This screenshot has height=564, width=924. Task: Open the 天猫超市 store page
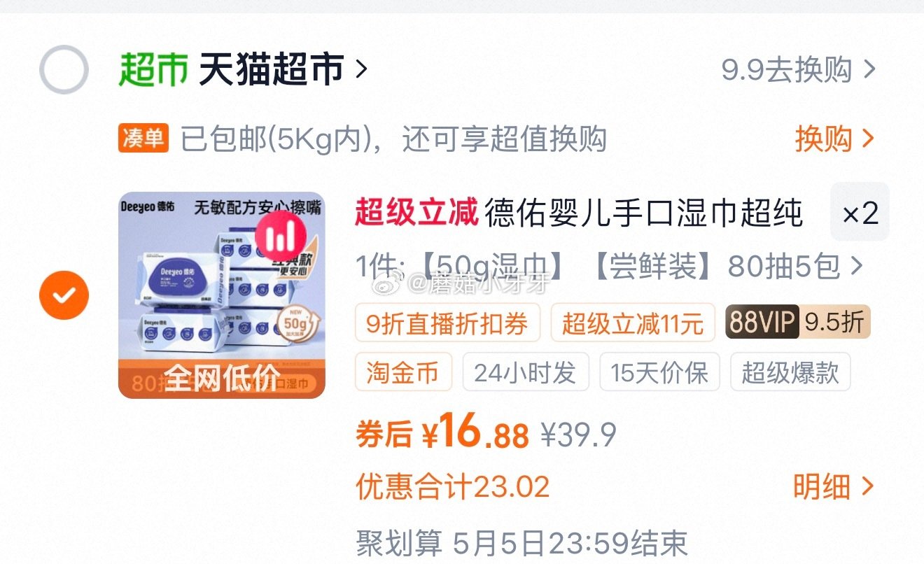point(272,70)
